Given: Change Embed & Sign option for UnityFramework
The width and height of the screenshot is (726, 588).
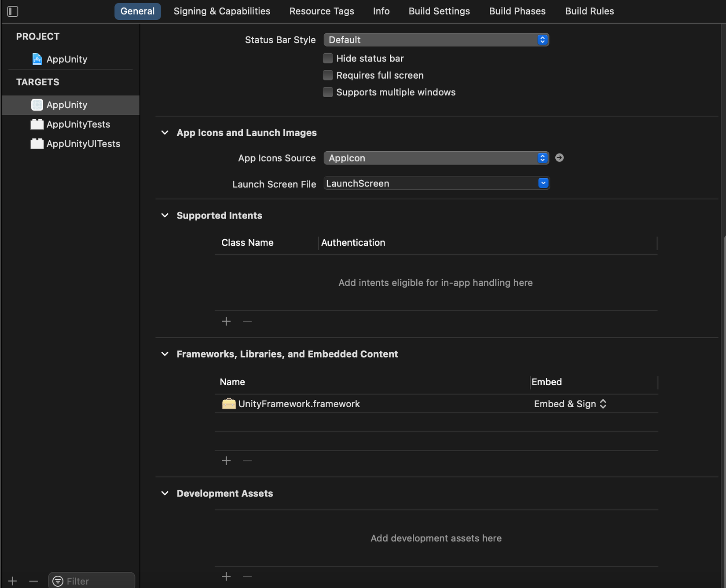Looking at the screenshot, I should point(570,404).
